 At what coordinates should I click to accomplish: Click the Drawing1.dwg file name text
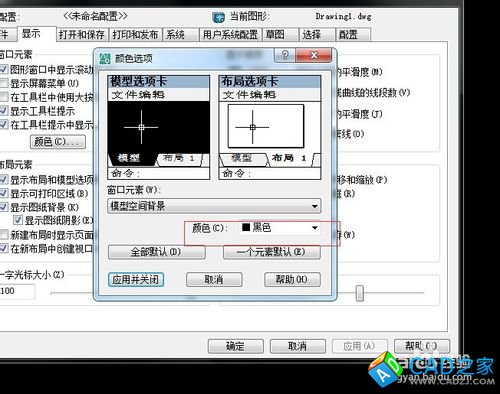[x=344, y=16]
